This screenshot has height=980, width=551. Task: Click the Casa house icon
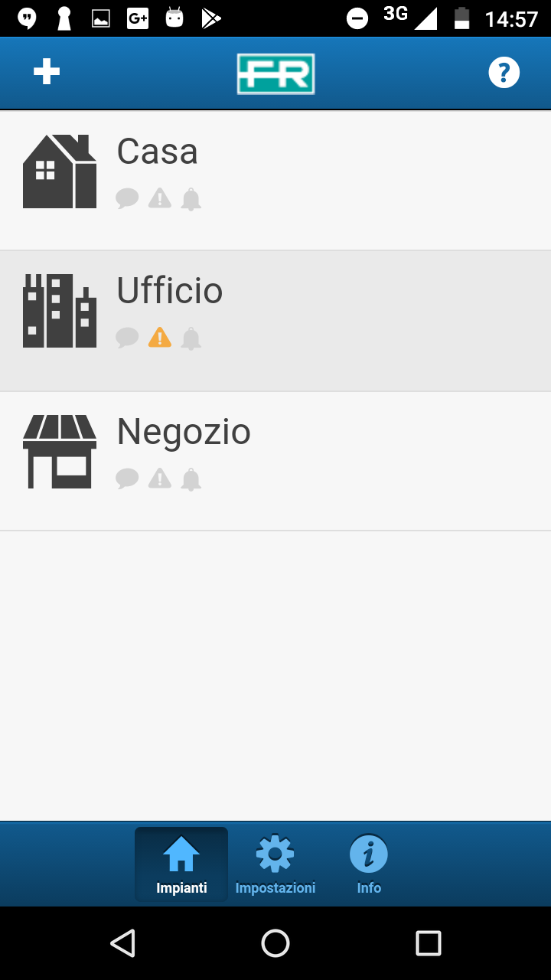point(60,171)
